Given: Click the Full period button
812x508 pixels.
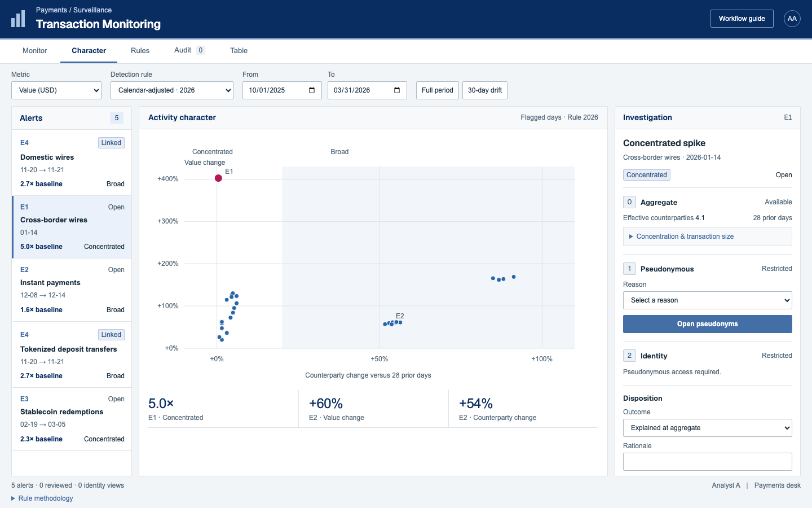Looking at the screenshot, I should coord(437,90).
